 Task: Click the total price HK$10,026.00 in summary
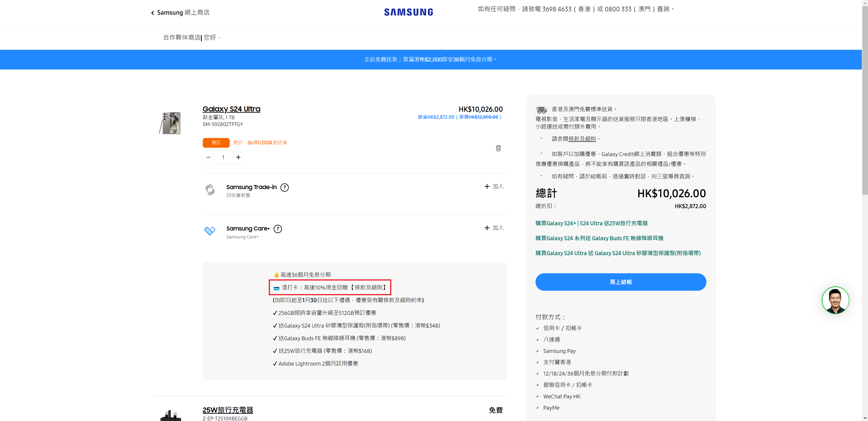672,193
